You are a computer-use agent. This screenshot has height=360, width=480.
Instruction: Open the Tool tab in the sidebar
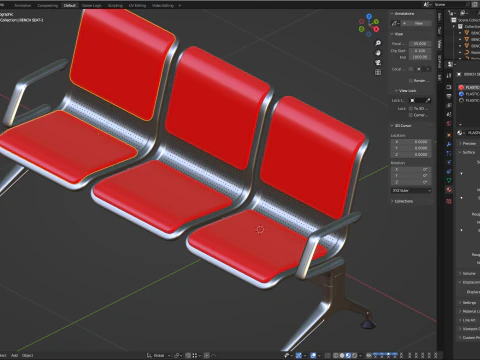(x=439, y=30)
